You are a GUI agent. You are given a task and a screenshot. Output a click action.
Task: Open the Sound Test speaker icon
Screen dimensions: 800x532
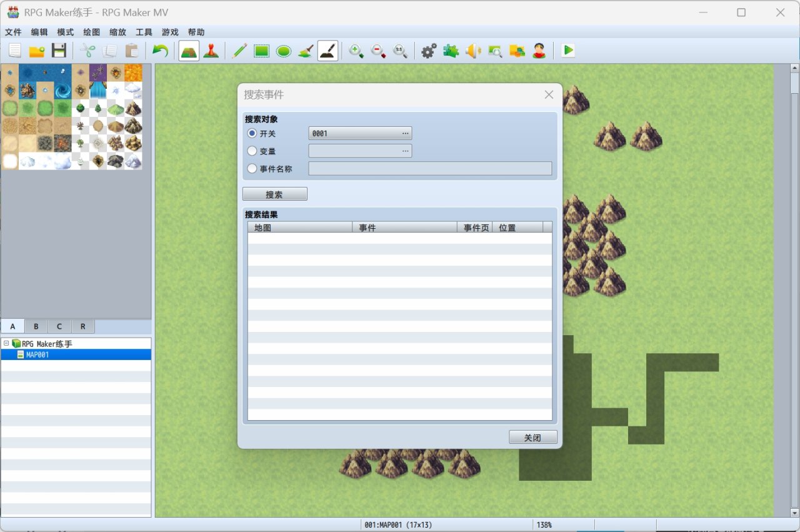pyautogui.click(x=473, y=51)
